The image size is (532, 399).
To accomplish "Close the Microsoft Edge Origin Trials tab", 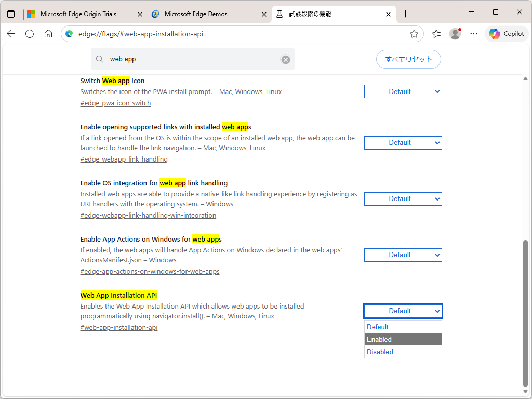I will pos(140,14).
